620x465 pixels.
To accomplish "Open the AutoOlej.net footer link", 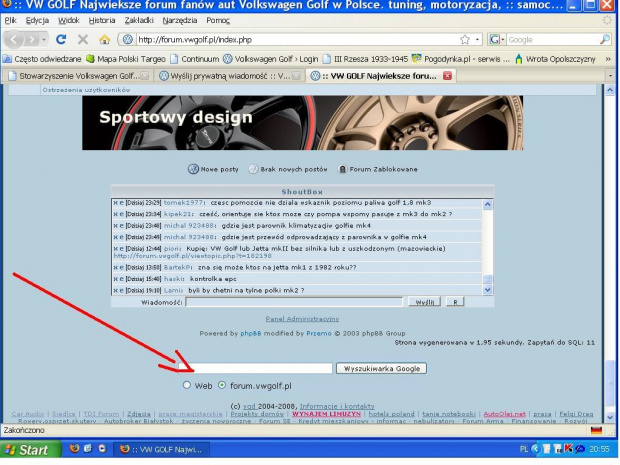I will click(x=505, y=414).
